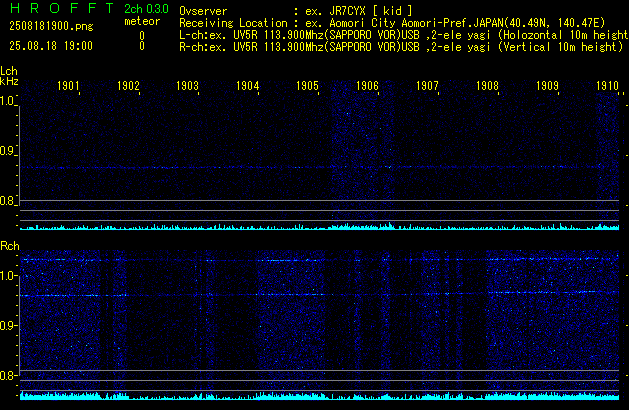
Task: Click the 1908 time marker
Action: pyautogui.click(x=487, y=86)
